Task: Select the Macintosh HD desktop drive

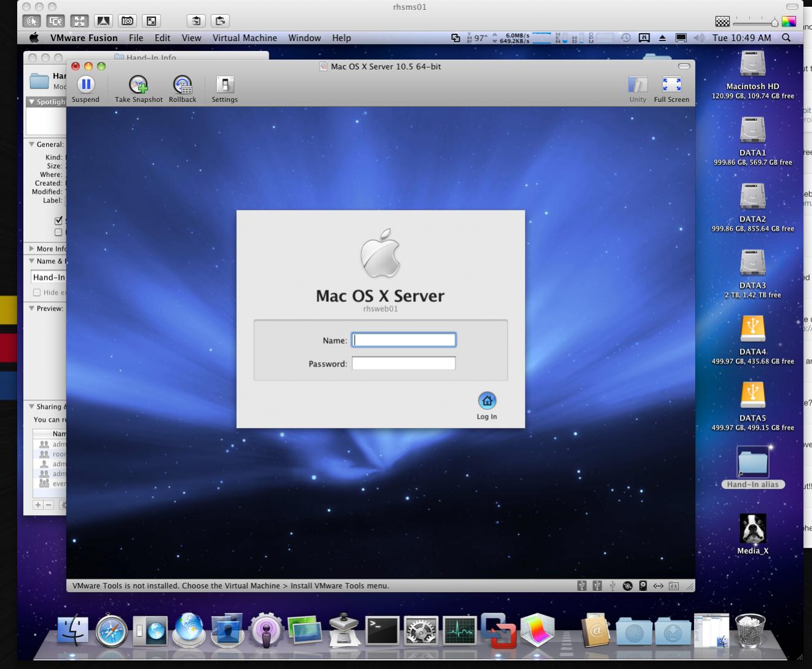Action: click(x=752, y=65)
